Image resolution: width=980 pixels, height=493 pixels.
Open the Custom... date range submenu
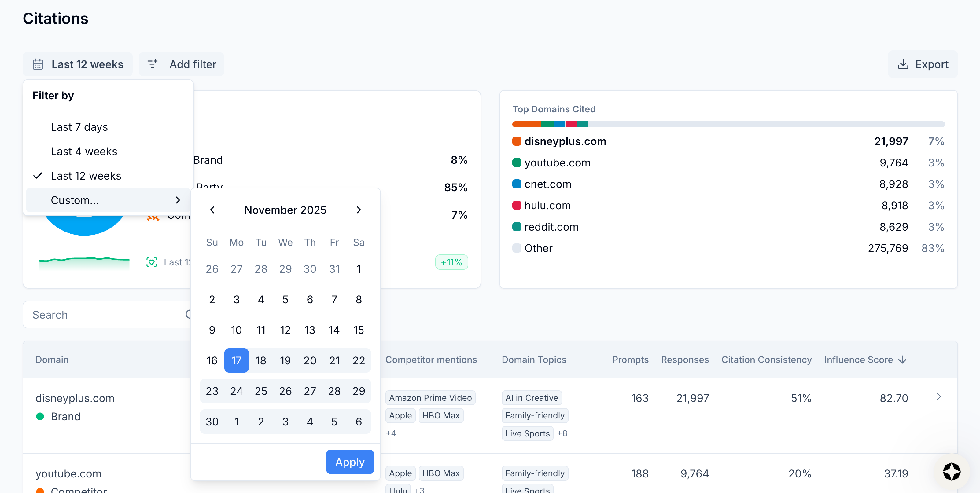tap(108, 200)
